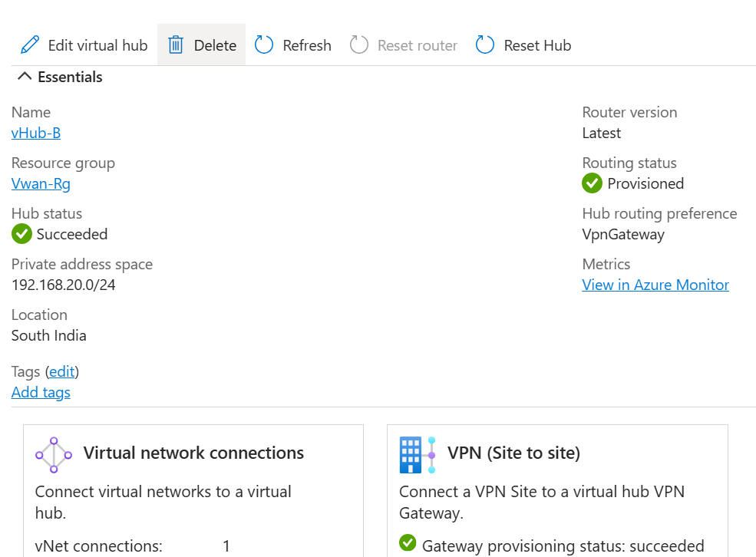Screen dimensions: 756x557
Task: Click the gateway provisioning status succeeded check icon
Action: (408, 545)
